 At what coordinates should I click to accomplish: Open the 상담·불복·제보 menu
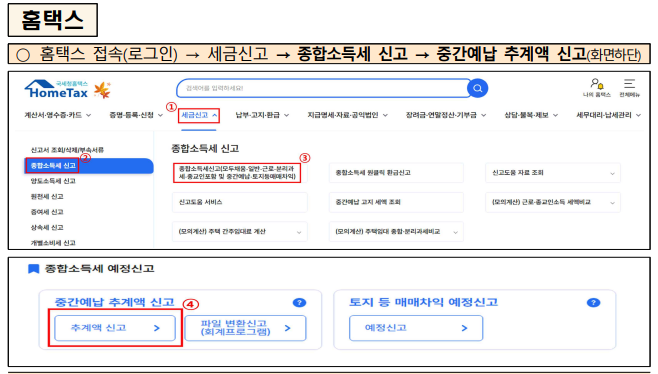point(531,115)
